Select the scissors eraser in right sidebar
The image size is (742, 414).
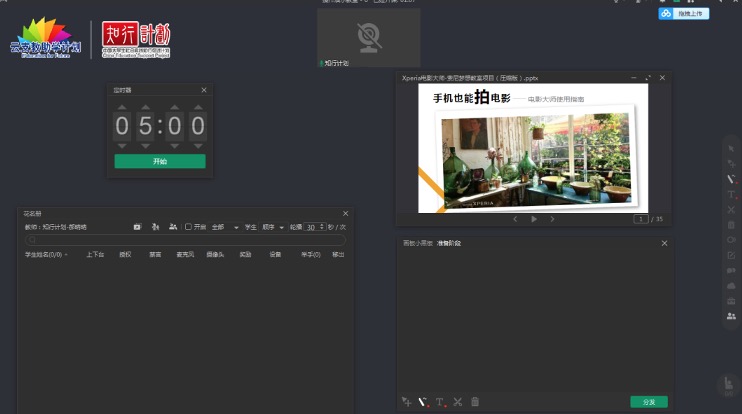(x=731, y=210)
